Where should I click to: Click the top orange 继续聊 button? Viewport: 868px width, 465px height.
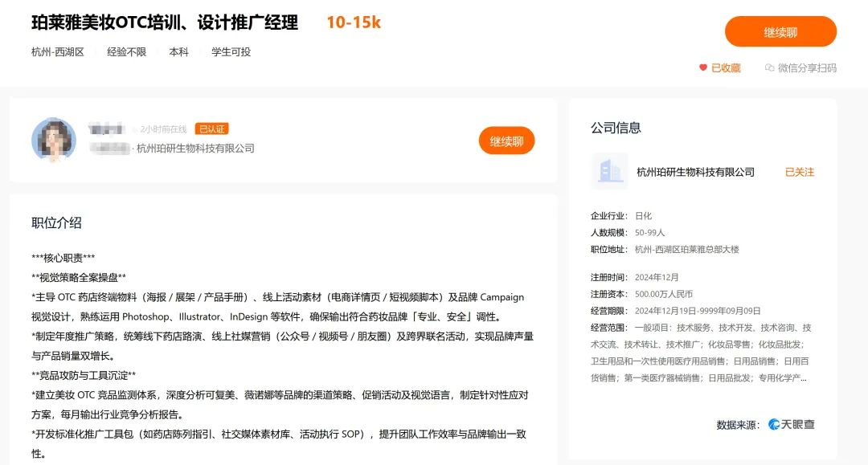click(x=780, y=31)
